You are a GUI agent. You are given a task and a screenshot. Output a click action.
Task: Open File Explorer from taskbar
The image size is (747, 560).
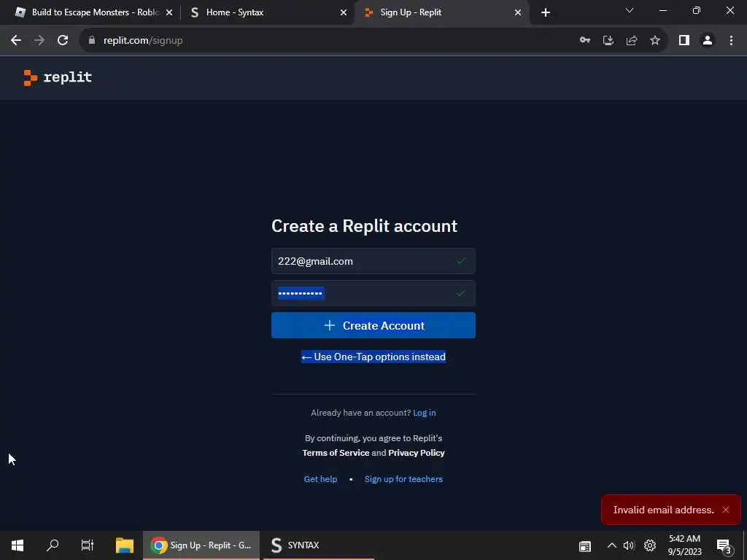(x=125, y=545)
